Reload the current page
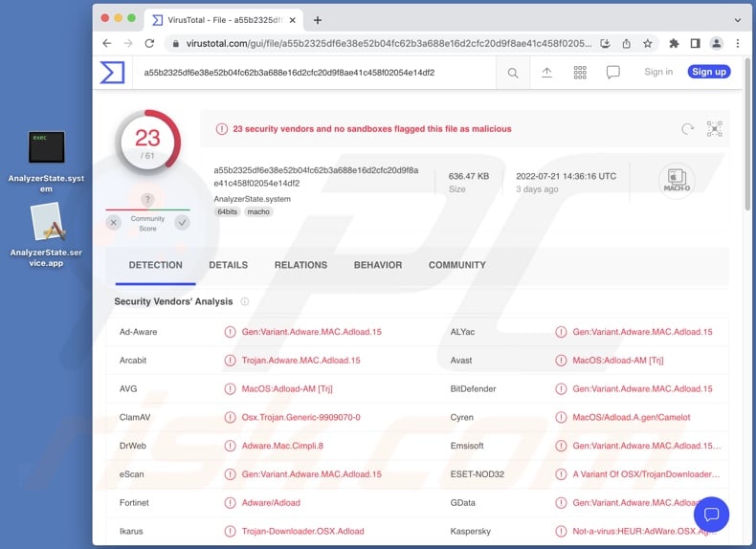Viewport: 756px width, 549px height. 149,43
